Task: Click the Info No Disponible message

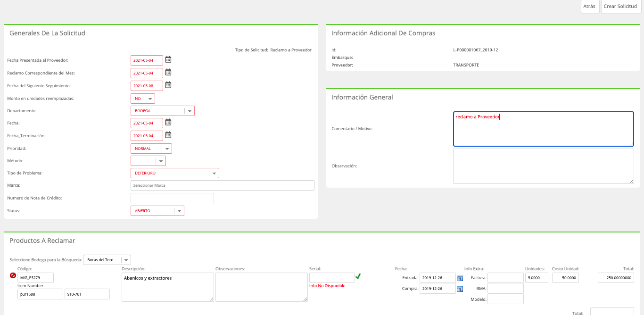Action: 328,286
